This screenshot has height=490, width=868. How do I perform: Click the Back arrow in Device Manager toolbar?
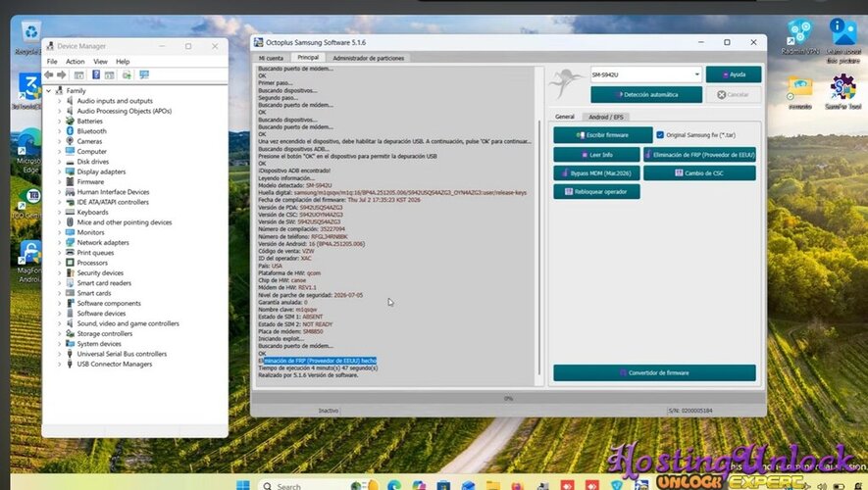point(49,74)
